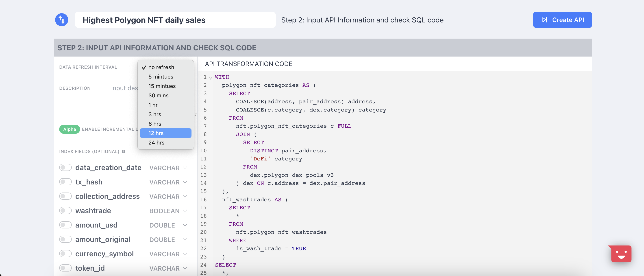Click the Alpha badge

(x=69, y=129)
